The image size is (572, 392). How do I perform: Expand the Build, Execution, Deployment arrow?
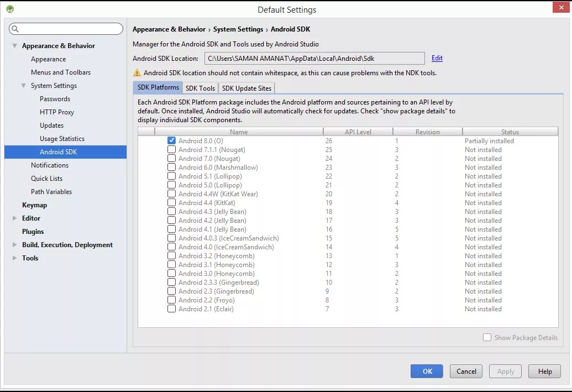14,244
